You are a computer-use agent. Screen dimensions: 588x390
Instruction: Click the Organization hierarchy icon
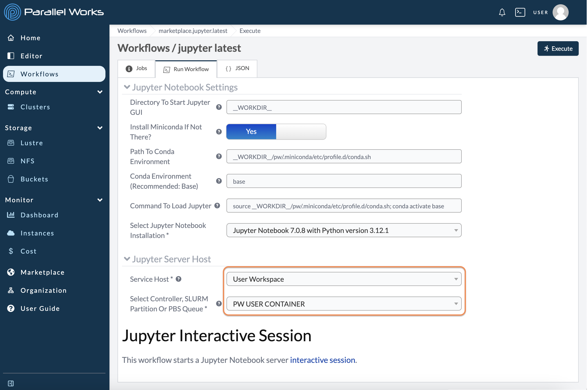(x=11, y=290)
